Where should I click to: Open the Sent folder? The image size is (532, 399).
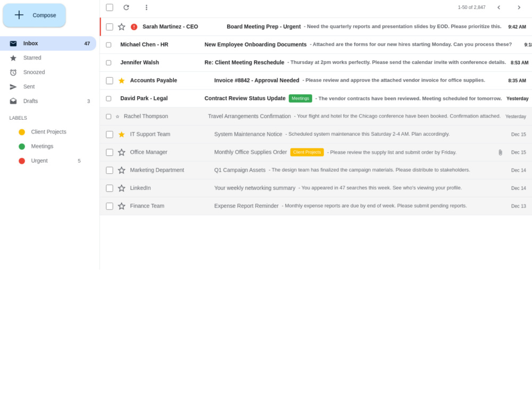[x=48, y=87]
